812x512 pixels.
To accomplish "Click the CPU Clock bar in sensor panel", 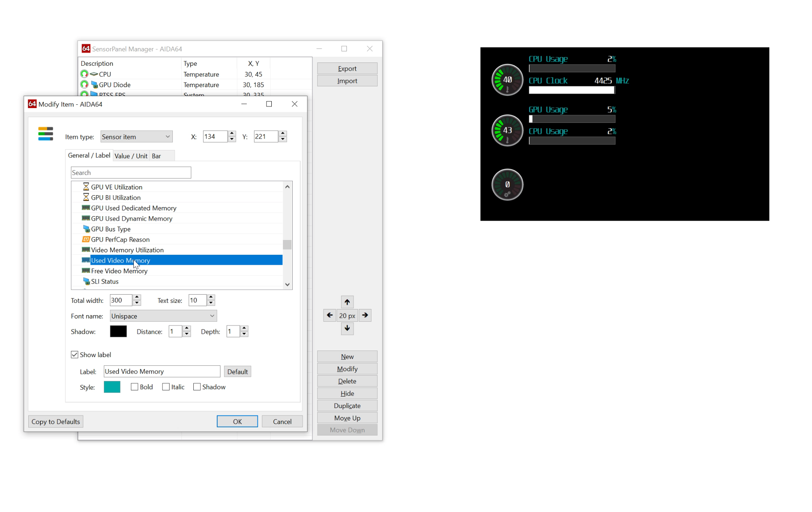I will point(572,90).
